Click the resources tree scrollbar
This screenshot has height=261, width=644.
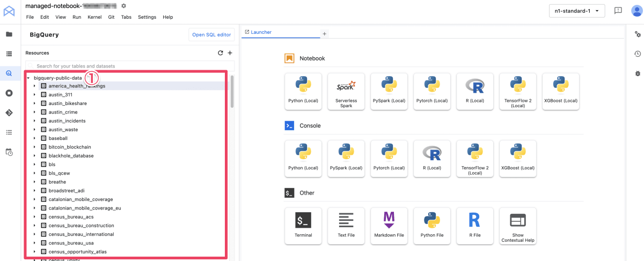click(232, 91)
